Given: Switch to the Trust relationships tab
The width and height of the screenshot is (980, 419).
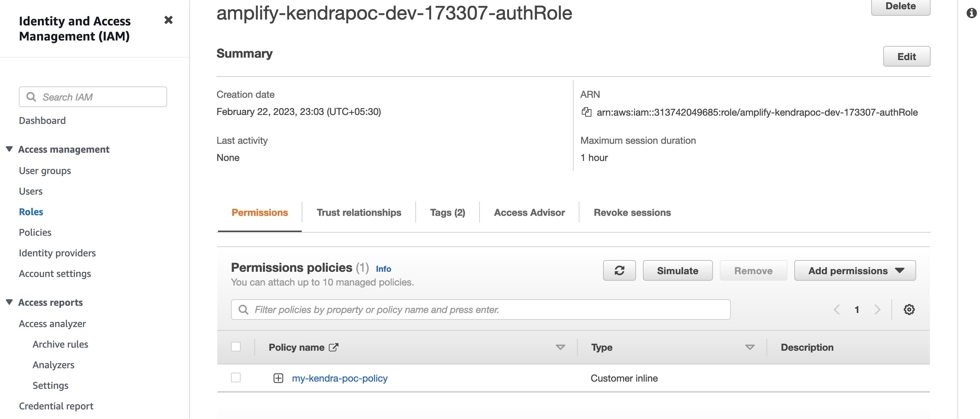Looking at the screenshot, I should click(358, 212).
